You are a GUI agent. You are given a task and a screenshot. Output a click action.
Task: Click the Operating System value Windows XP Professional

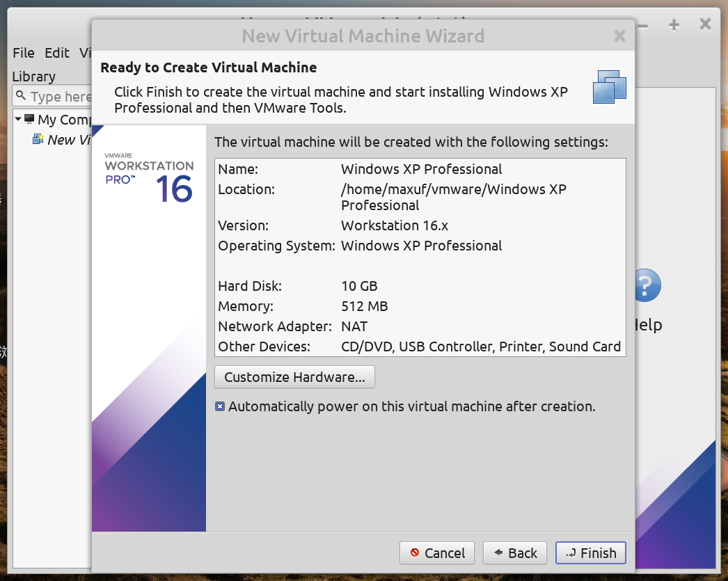pos(422,246)
